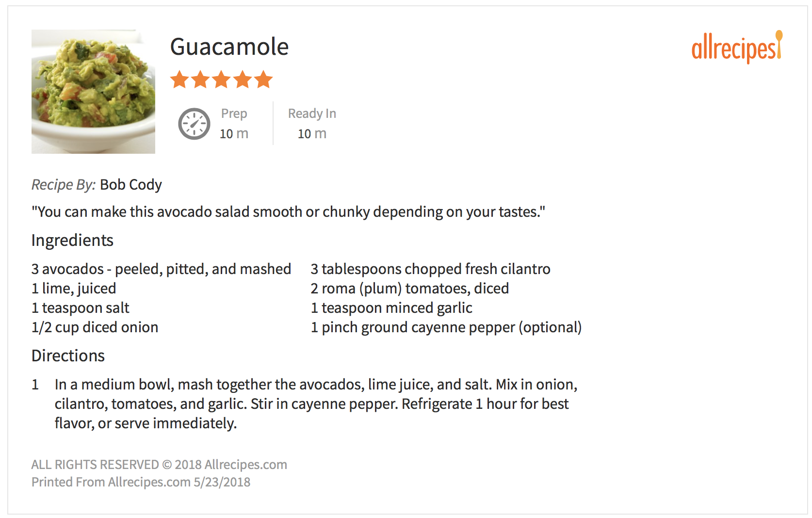Click the prep time clock icon
The image size is (812, 518).
[194, 124]
